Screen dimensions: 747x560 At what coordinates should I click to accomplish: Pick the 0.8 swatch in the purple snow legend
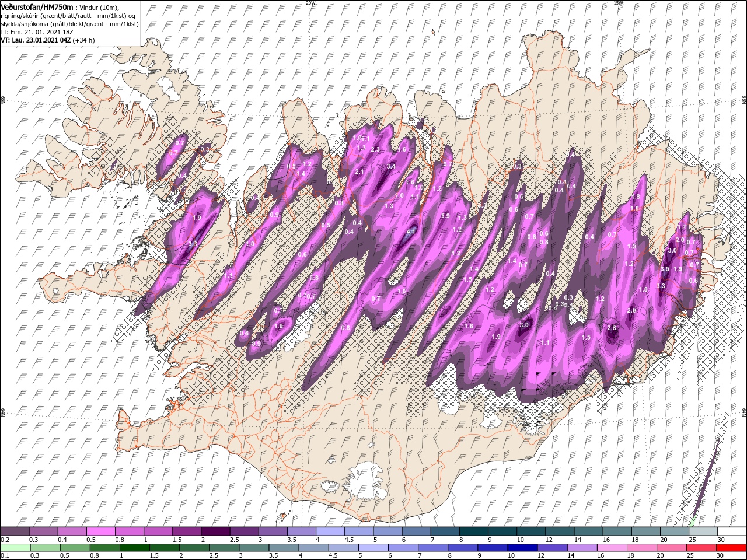point(129,531)
